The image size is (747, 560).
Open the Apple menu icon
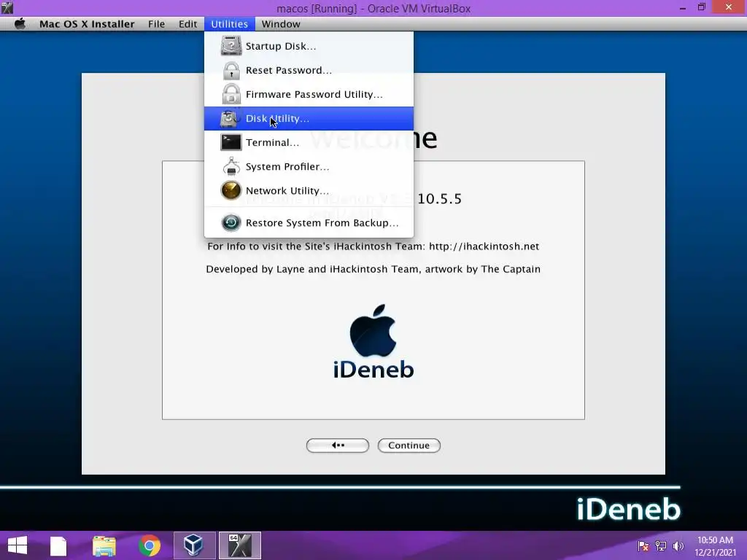[20, 24]
